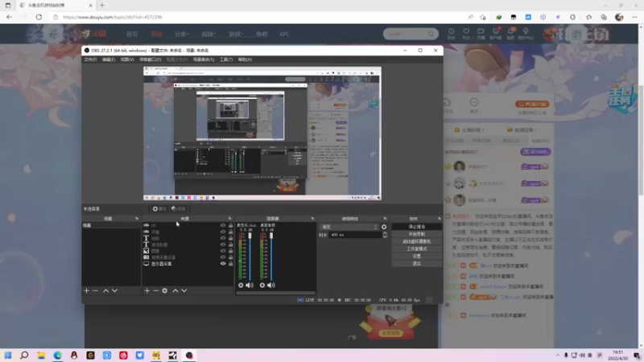Viewport: 644px width, 362px height.
Task: Expand Douyu 分类 dropdown in the nav bar
Action: 181,34
